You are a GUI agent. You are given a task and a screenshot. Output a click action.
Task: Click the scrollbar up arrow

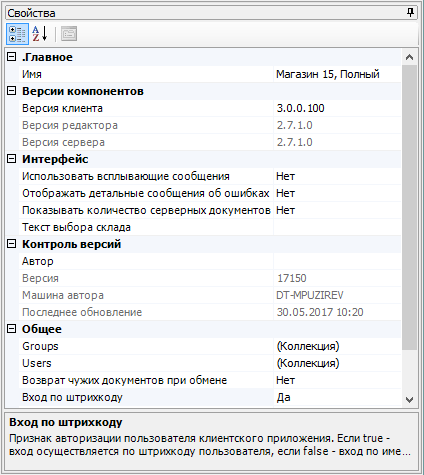click(410, 57)
